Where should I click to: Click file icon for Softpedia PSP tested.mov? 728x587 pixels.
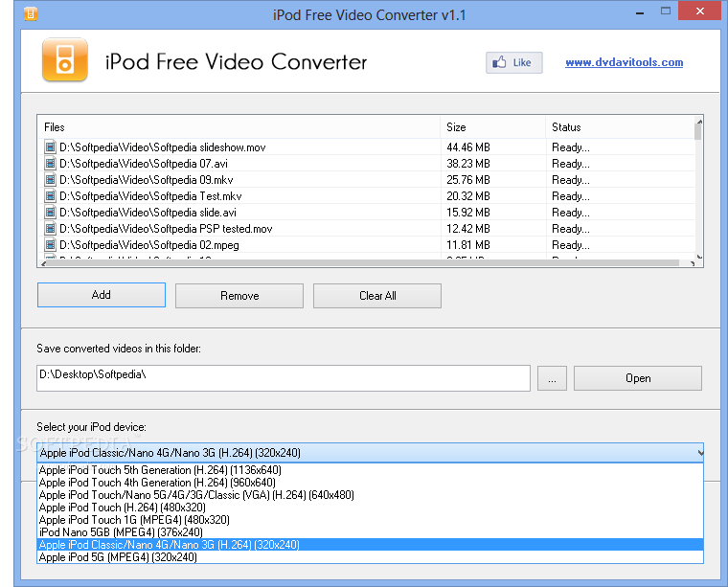pyautogui.click(x=50, y=228)
